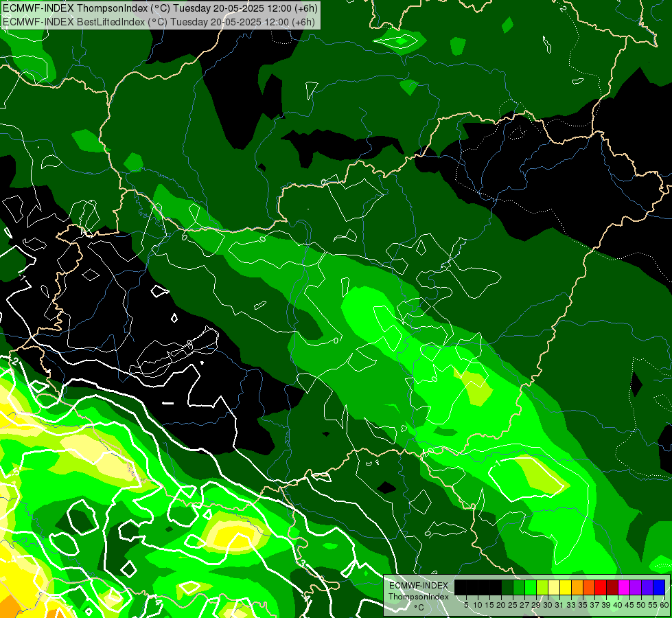Screen dimensions: 672x618
Task: Click the legend tick value 45
Action: pos(629,605)
